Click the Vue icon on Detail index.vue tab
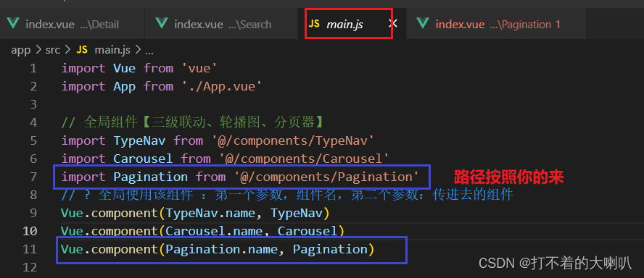This screenshot has height=278, width=644. 14,24
